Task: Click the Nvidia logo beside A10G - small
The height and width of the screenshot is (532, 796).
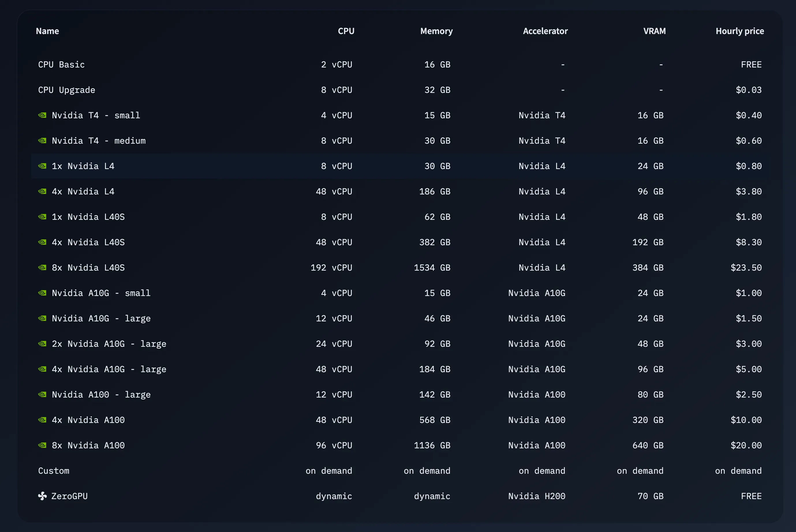Action: pyautogui.click(x=42, y=293)
